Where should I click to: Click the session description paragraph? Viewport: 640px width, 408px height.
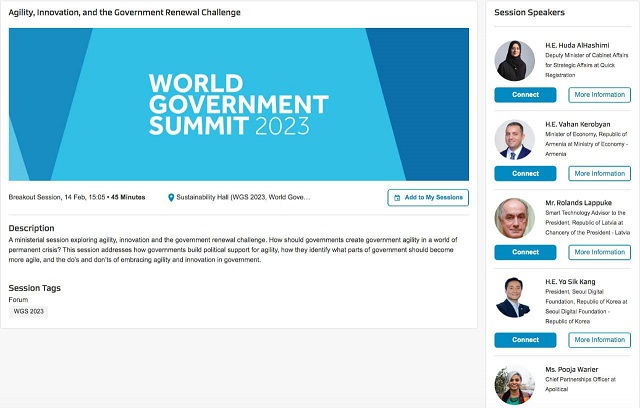pos(233,250)
